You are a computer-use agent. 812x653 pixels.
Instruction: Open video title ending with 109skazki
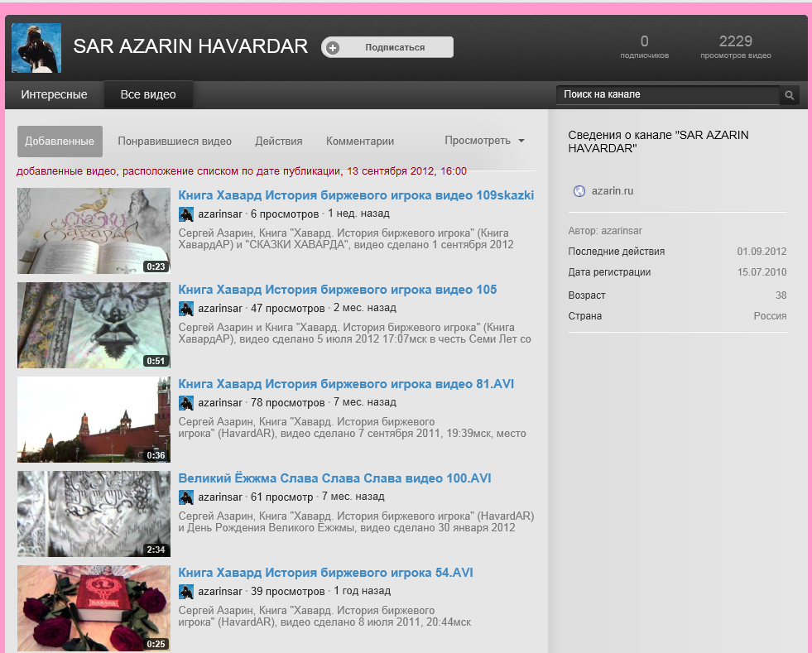(x=356, y=195)
